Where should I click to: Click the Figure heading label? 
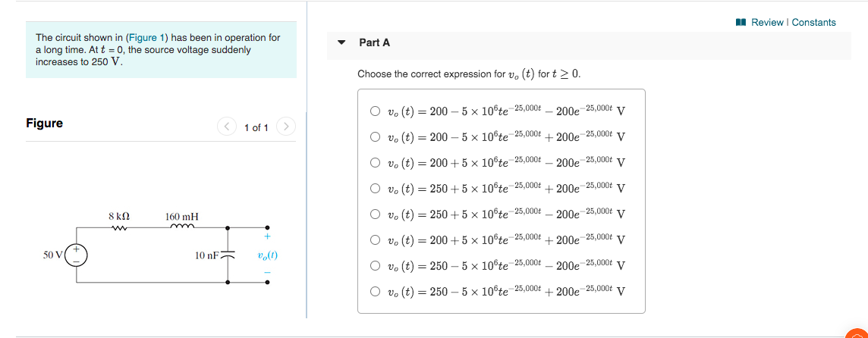(44, 124)
